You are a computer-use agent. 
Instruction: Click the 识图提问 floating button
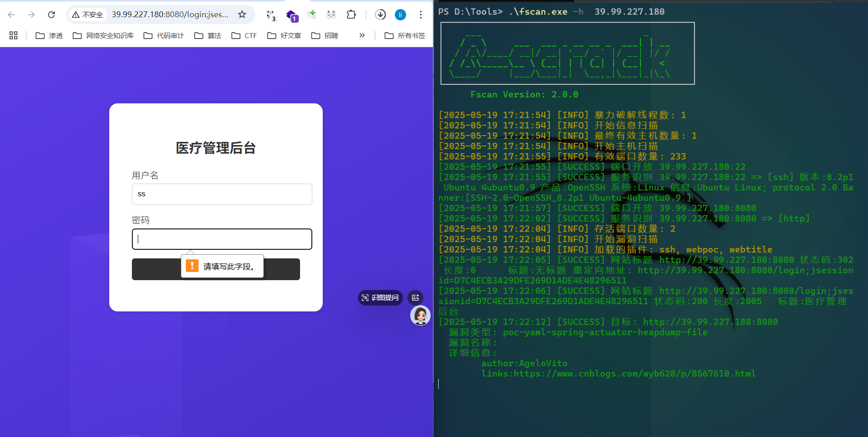point(380,298)
